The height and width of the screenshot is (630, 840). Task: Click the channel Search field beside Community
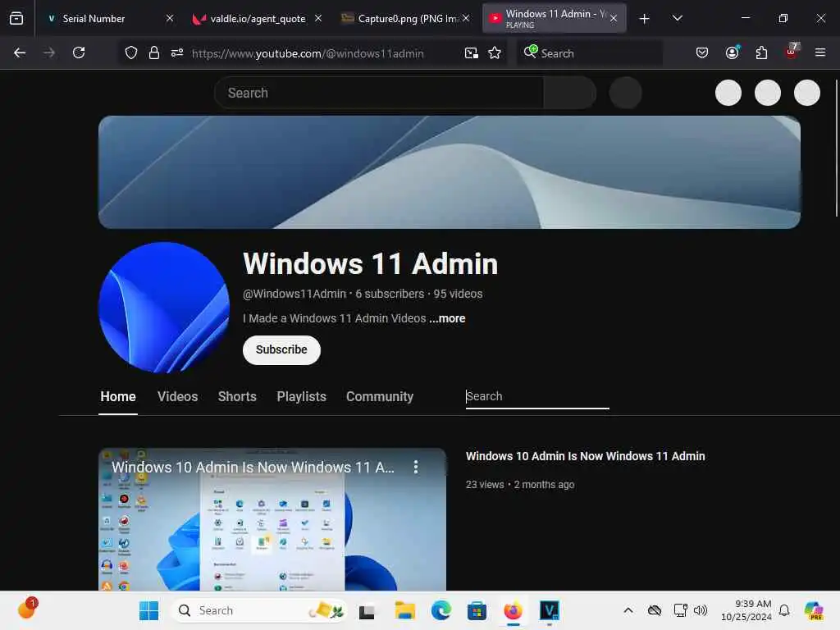537,396
